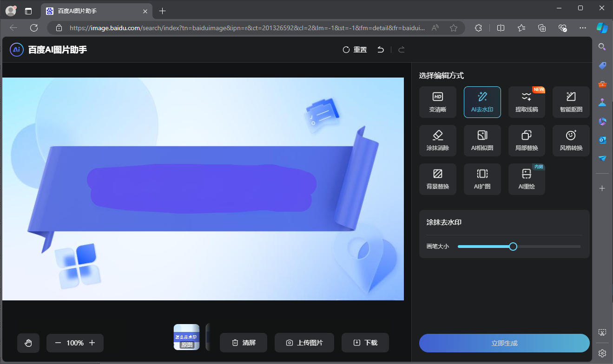Click the 下载 download button
This screenshot has height=364, width=613.
coord(365,343)
